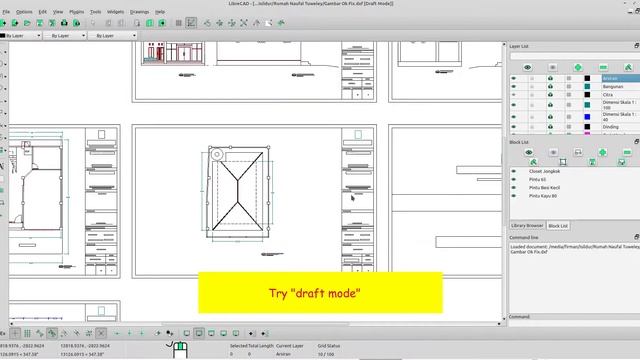This screenshot has width=640, height=360.
Task: Click the zoom out toolbar icon
Action: pos(232,23)
